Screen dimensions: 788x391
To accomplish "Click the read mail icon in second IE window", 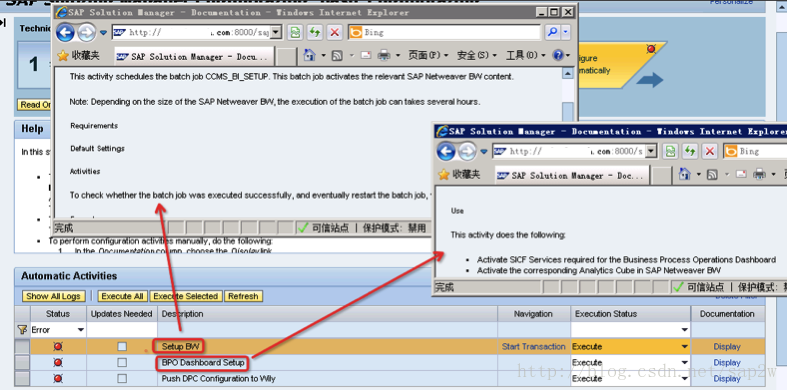I will pos(740,174).
